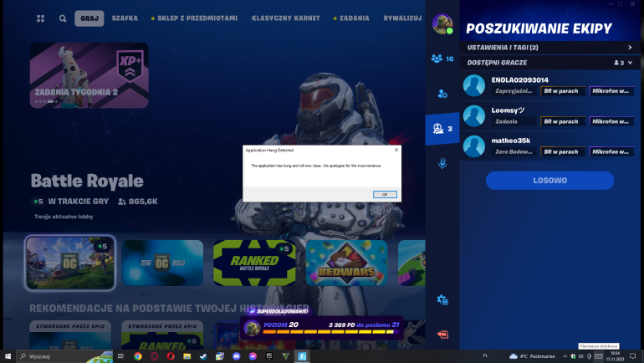Click the volume tray icon
Screen dimensions: 644x363
tap(580, 356)
